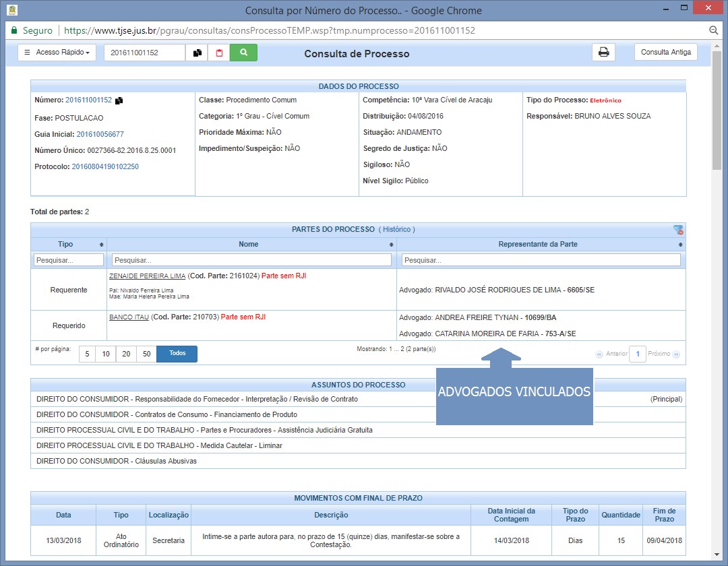728x566 pixels.
Task: Clear table filters with funnel icon
Action: pos(678,230)
